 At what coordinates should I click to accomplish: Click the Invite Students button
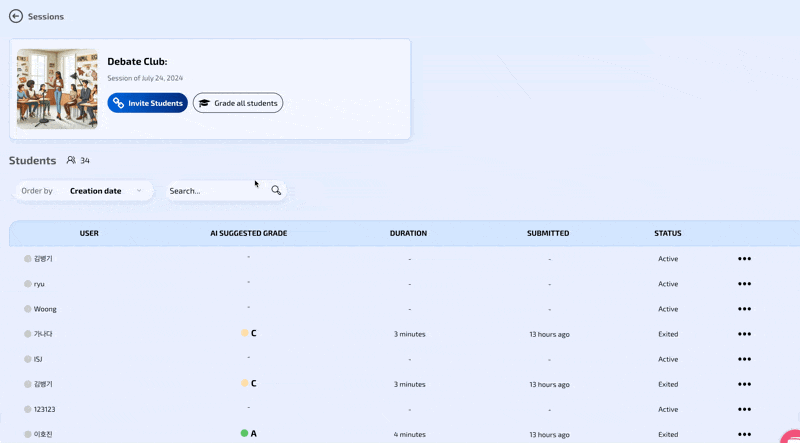click(147, 103)
